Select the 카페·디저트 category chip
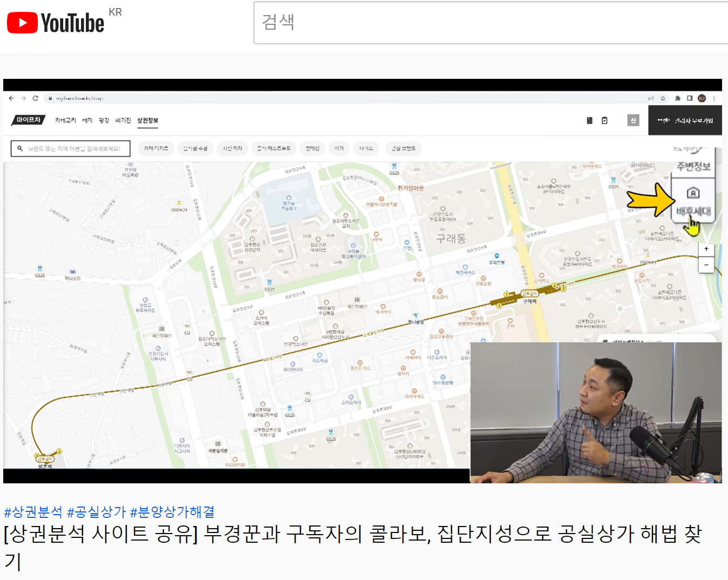 (156, 149)
